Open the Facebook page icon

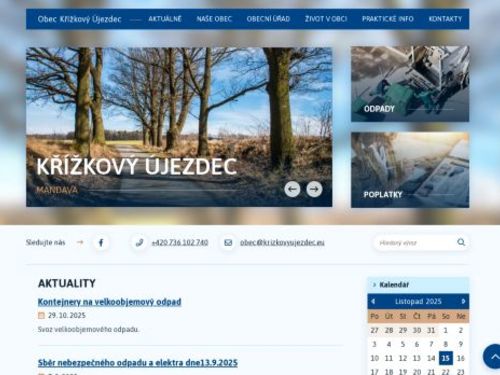(101, 242)
